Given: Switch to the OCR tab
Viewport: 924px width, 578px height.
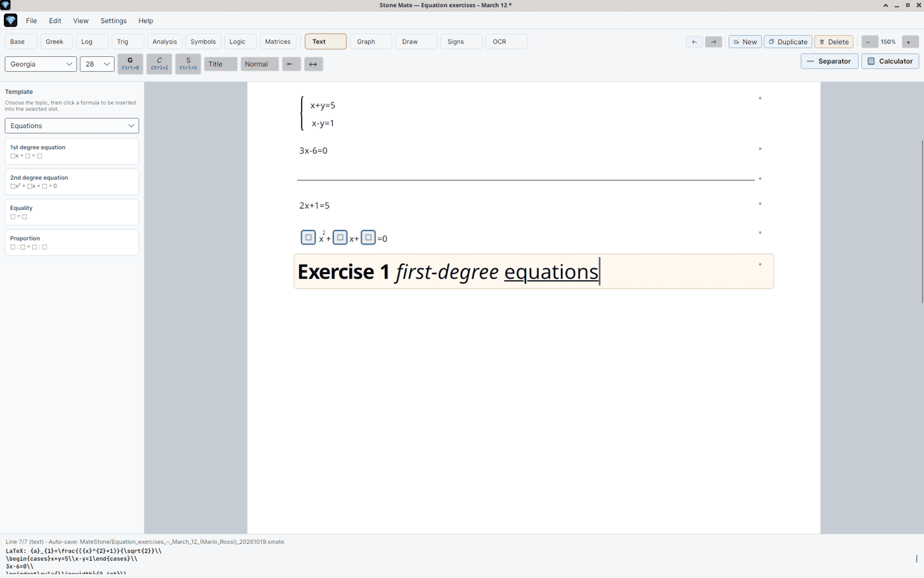Looking at the screenshot, I should [x=506, y=42].
